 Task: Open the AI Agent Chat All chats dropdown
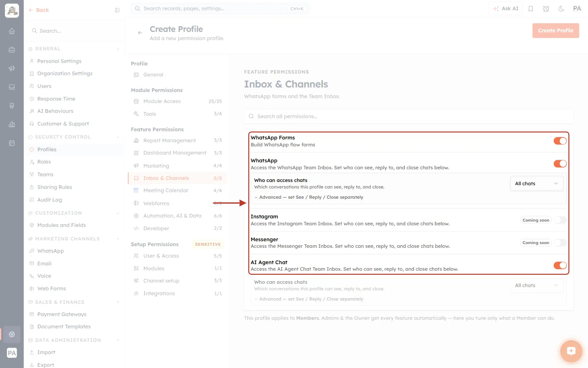pos(537,285)
